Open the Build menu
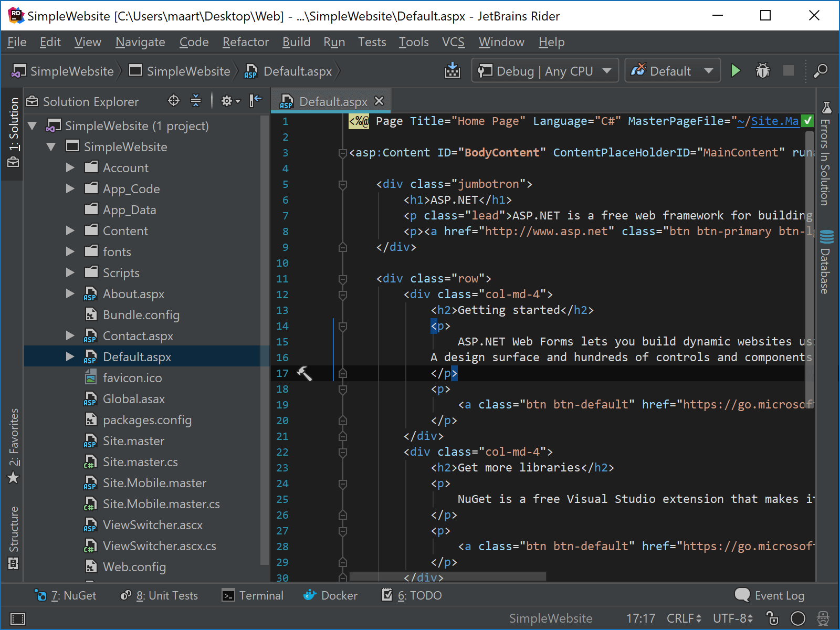Viewport: 840px width, 630px height. (296, 42)
